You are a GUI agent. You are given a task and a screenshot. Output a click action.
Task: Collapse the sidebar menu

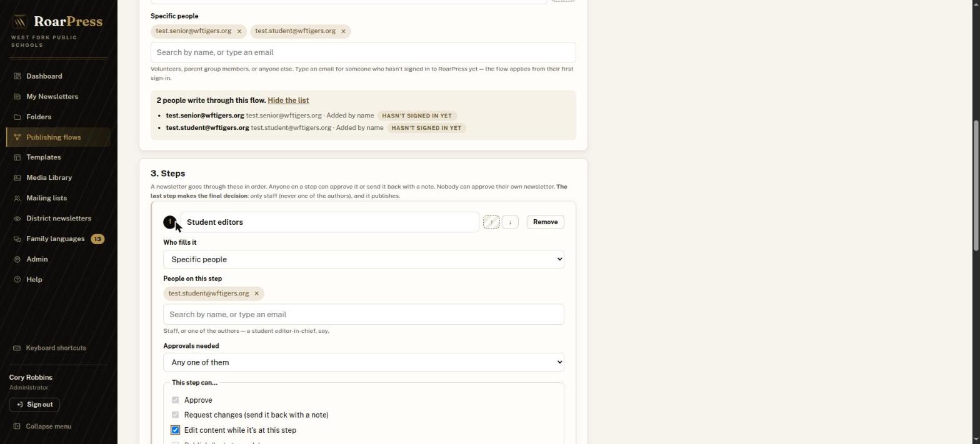[42, 427]
